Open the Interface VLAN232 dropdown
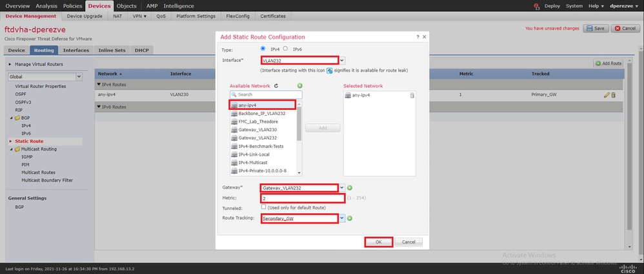 click(342, 61)
